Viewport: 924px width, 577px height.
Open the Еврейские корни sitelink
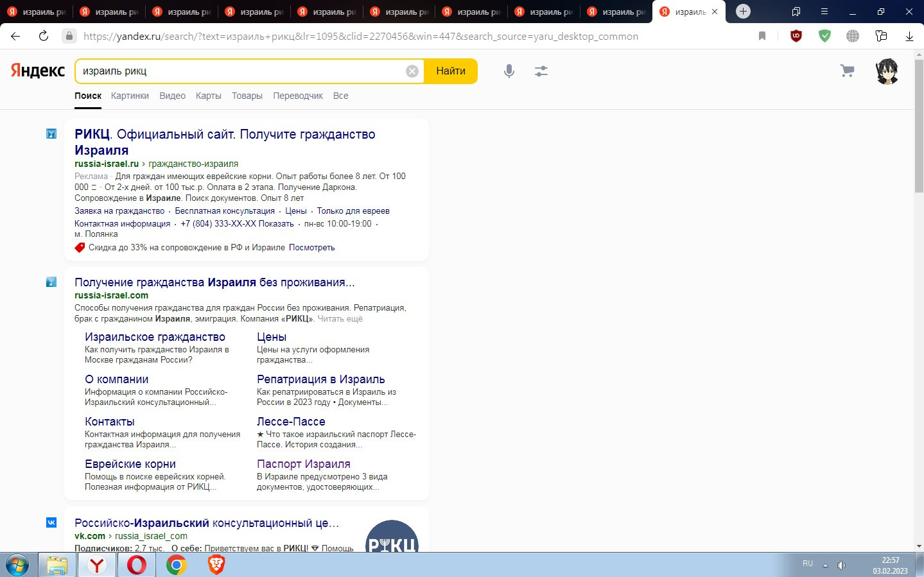[x=130, y=464]
